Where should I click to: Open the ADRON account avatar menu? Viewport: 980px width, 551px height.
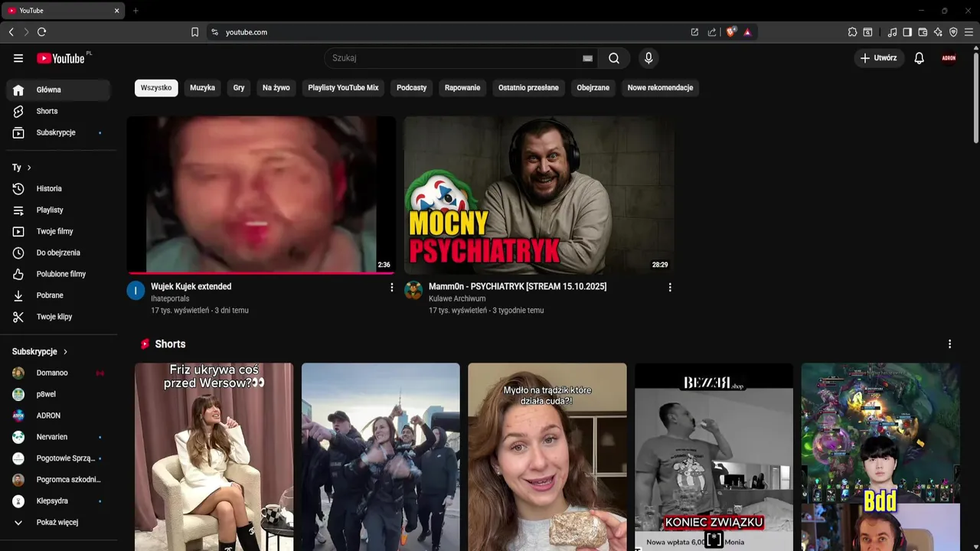point(949,58)
